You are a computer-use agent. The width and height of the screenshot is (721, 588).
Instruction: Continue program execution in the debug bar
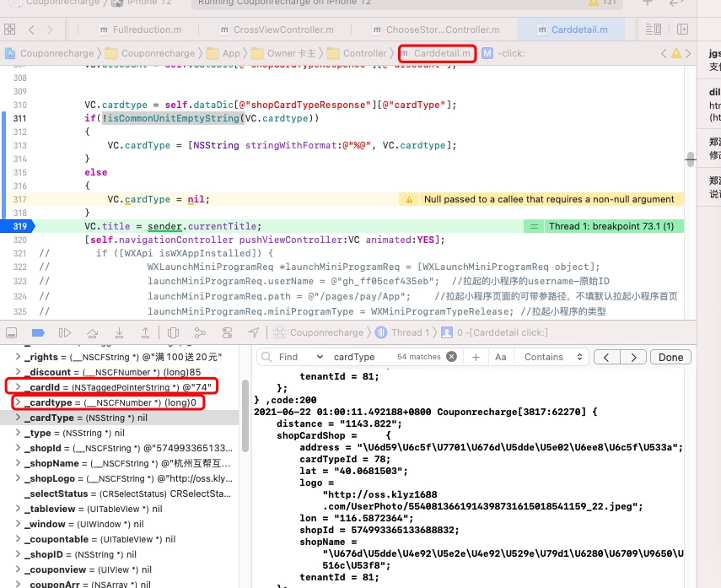click(64, 332)
